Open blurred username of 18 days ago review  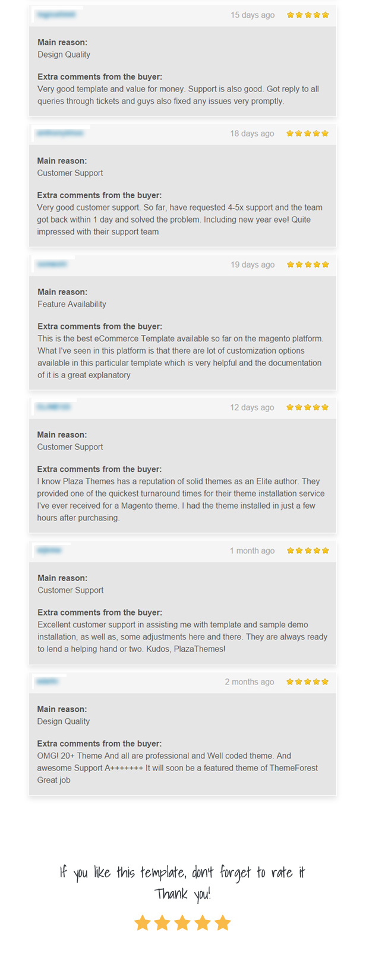60,133
